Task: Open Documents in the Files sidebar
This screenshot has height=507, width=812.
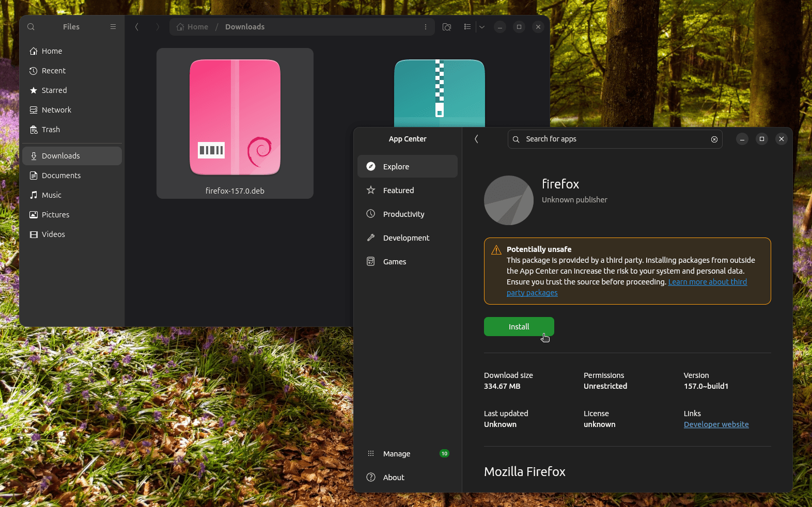Action: coord(72,176)
